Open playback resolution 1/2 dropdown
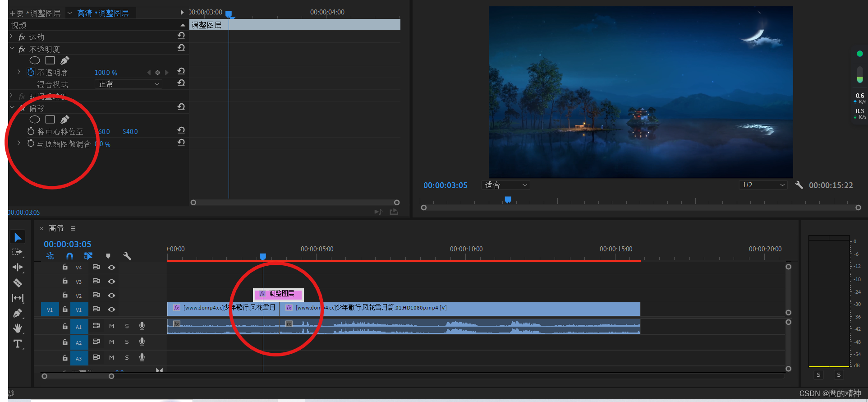868x402 pixels. (763, 185)
